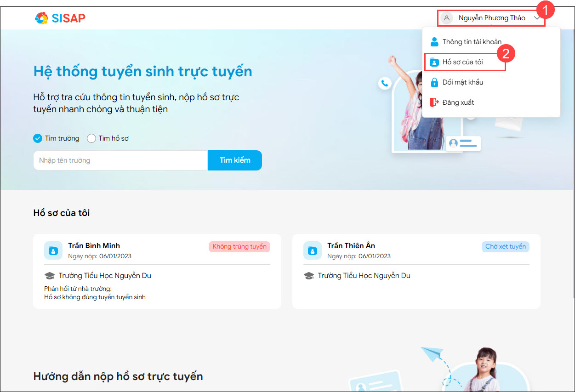Click the Hệ thống tuyển sinh trực tuyến title
Image resolution: width=575 pixels, height=392 pixels.
[143, 71]
